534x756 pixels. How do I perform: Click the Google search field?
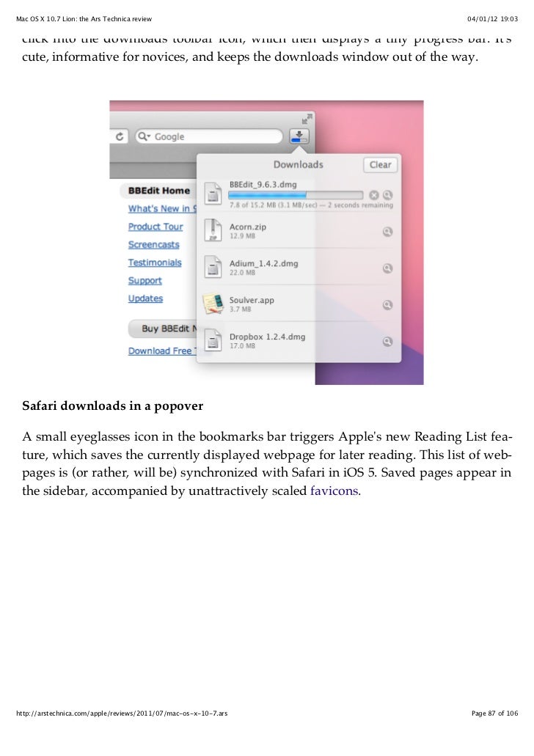coord(209,136)
